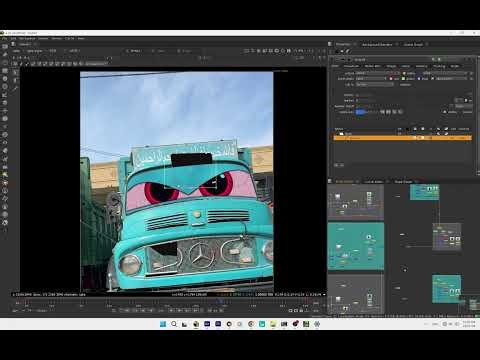The width and height of the screenshot is (480, 360).
Task: Switch to the Curve Editor tab
Action: click(x=373, y=181)
